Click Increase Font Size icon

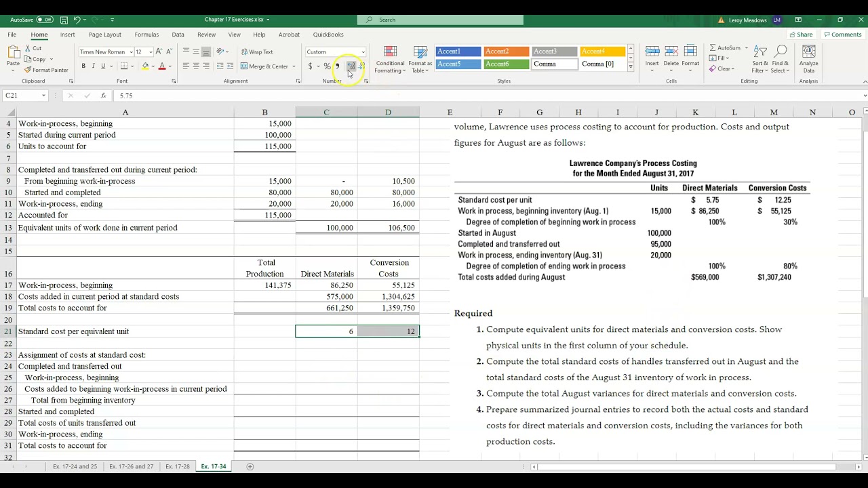coord(159,52)
